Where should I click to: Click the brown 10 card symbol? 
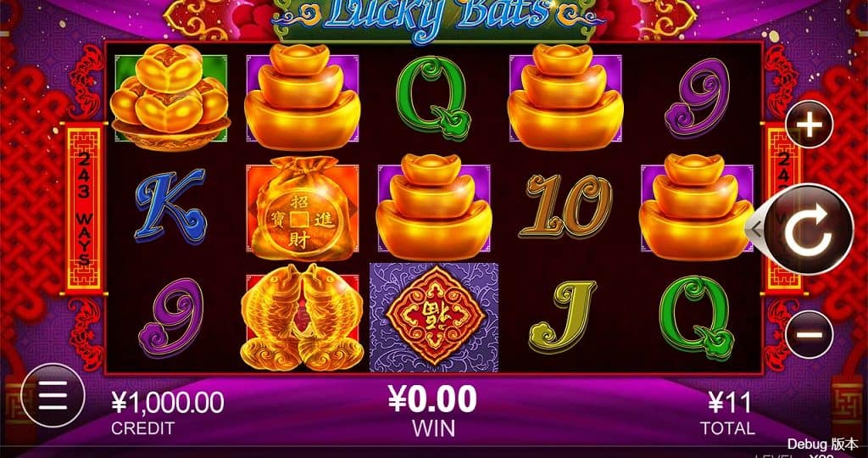tap(565, 206)
